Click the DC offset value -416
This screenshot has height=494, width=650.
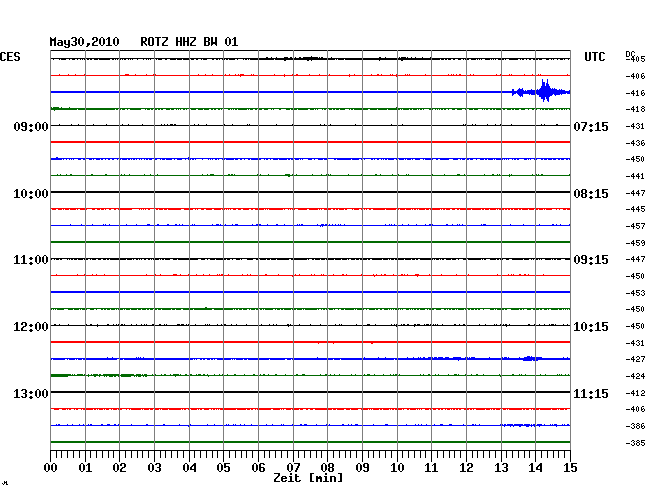(x=635, y=93)
